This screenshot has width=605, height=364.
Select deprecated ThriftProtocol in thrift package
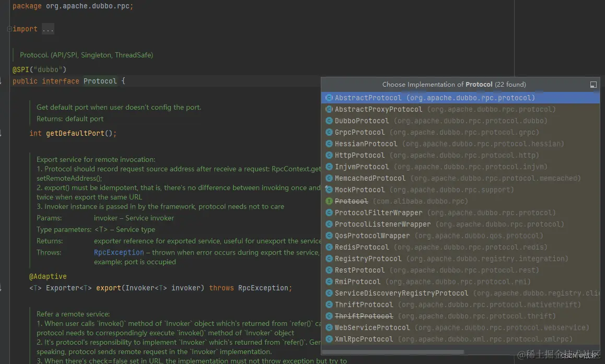(x=460, y=316)
